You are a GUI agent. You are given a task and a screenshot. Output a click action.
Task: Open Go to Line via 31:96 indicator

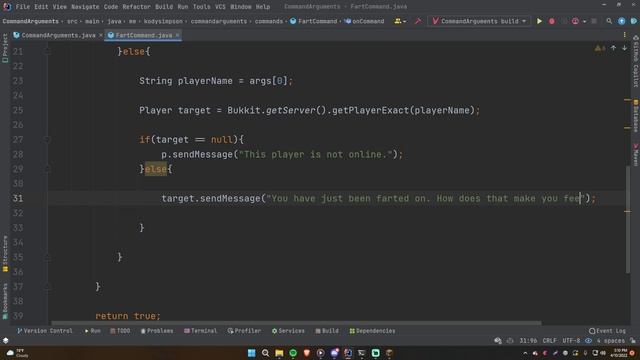pos(528,340)
